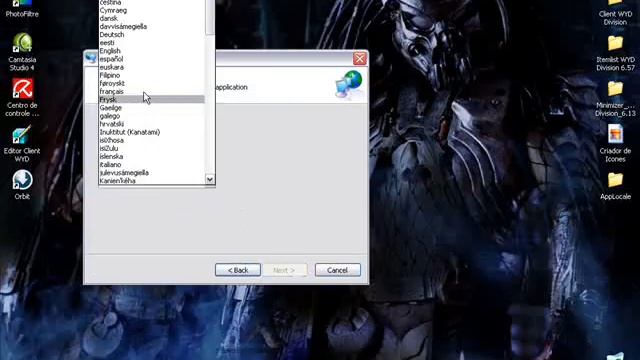Launch the Criador de Icones icon
The height and width of the screenshot is (360, 640).
[x=615, y=143]
